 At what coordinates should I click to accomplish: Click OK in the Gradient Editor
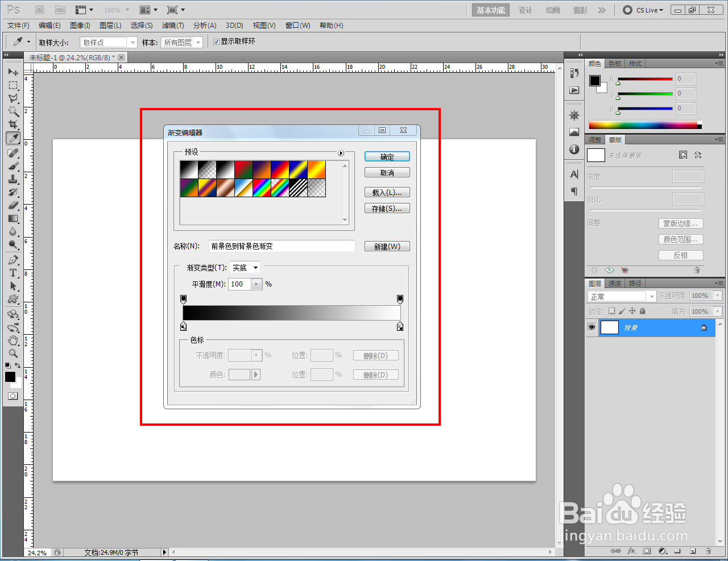[387, 157]
